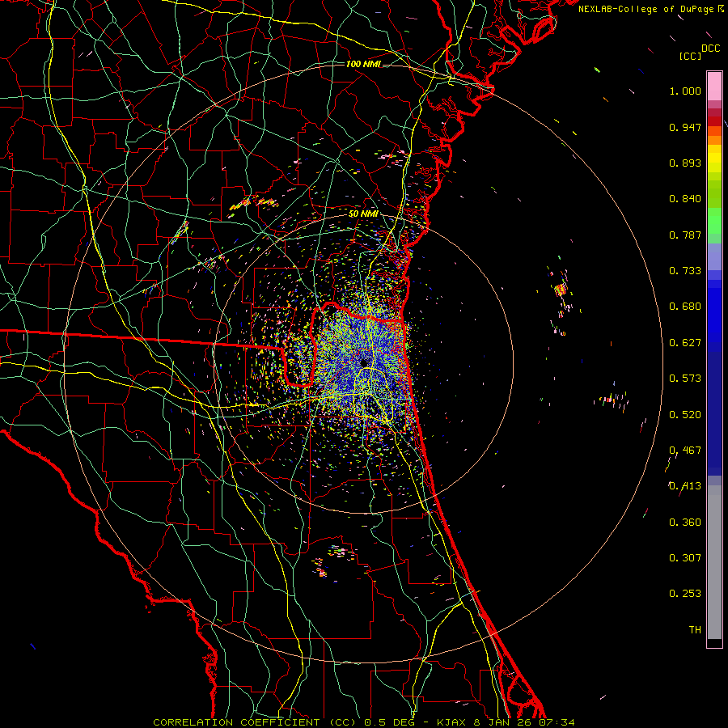Screen dimensions: 728x728
Task: Select the 0.253 scale value
Action: click(x=685, y=594)
